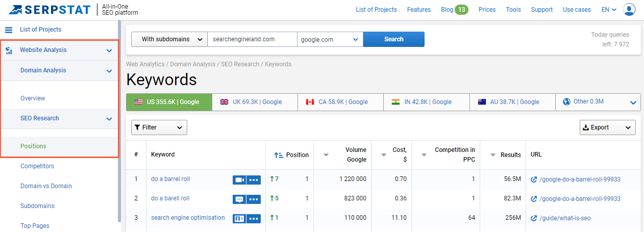
Task: Open three-dots menu for 'do a barell roll'
Action: coord(254,199)
